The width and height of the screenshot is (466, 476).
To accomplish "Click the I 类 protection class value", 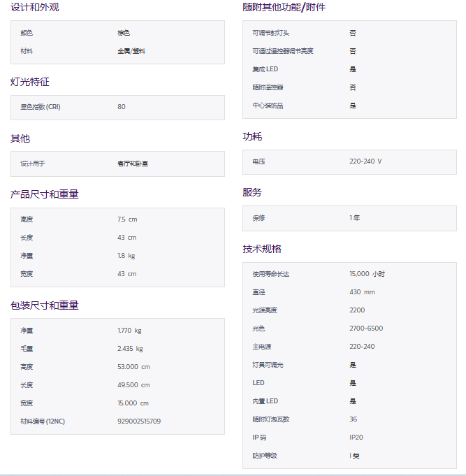I will click(354, 456).
